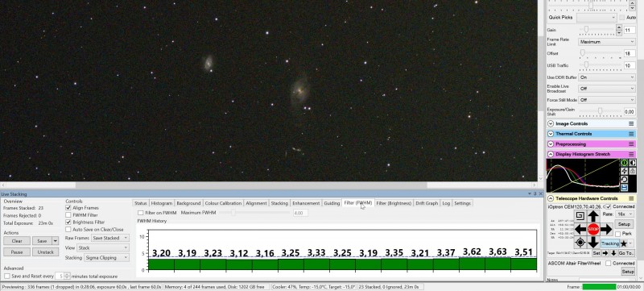
Task: Open Display Histogram Stretch hamburger menu
Action: [x=631, y=154]
